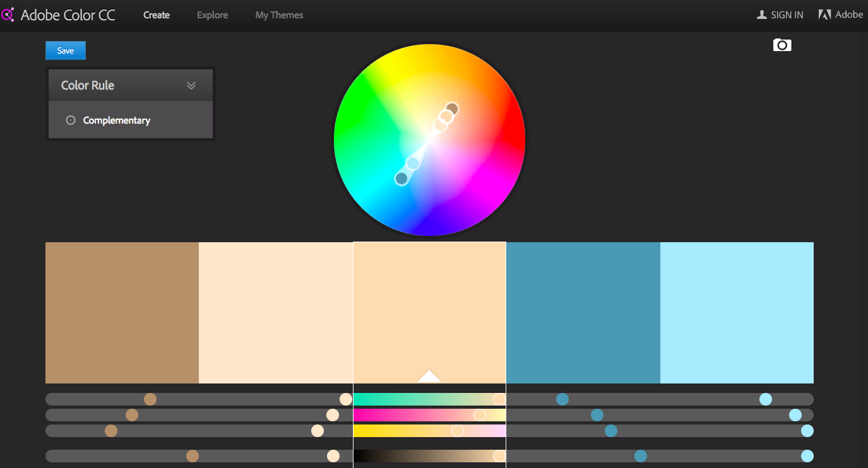Click the SIGN IN link
The width and height of the screenshot is (868, 468).
tap(787, 15)
